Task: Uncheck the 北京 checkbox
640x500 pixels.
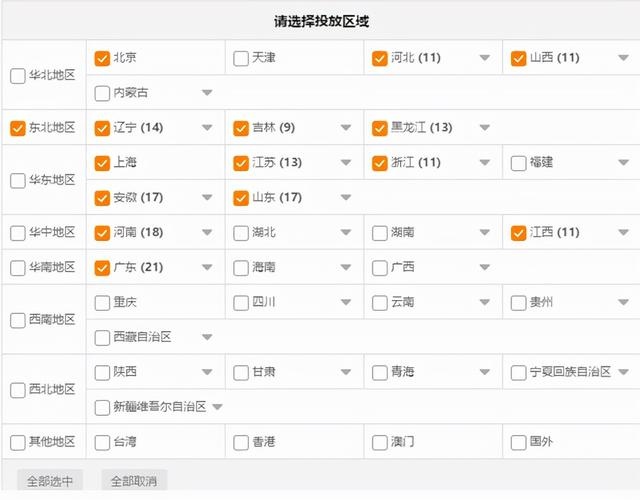Action: coord(102,58)
